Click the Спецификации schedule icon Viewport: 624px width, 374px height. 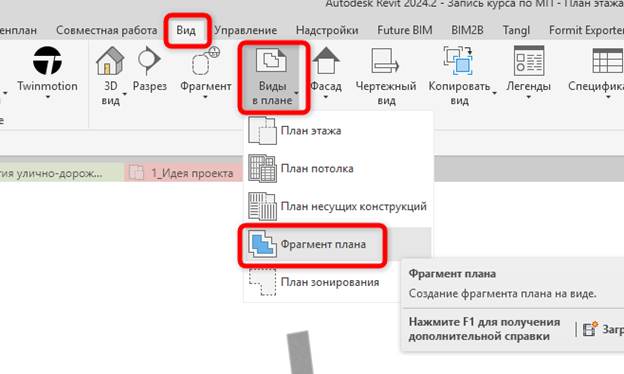(x=607, y=60)
